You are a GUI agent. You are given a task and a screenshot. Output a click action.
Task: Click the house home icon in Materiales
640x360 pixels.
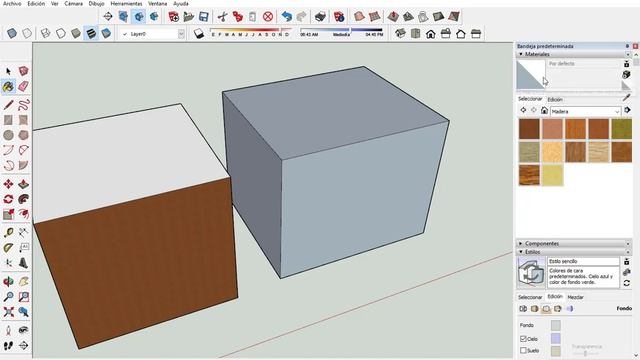tap(544, 111)
